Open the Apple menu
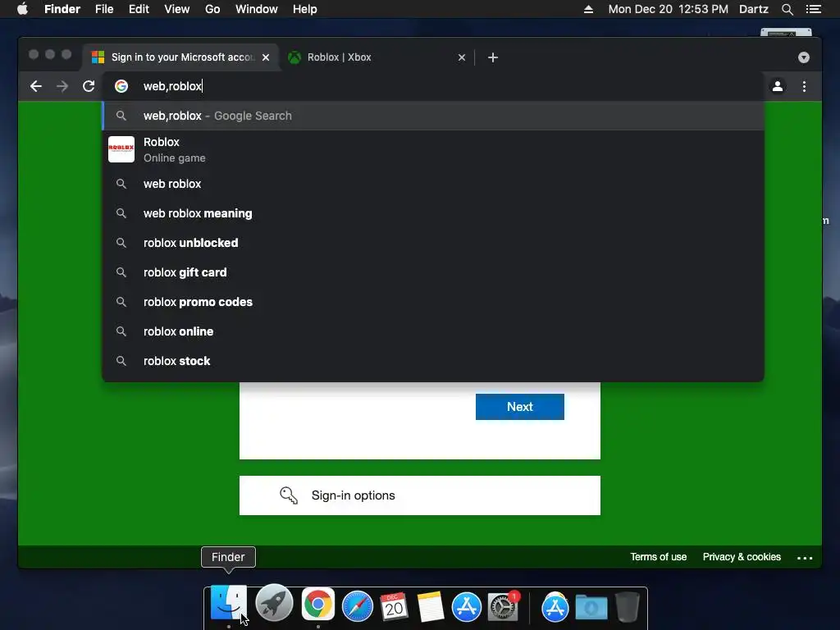The width and height of the screenshot is (840, 630). coord(22,9)
